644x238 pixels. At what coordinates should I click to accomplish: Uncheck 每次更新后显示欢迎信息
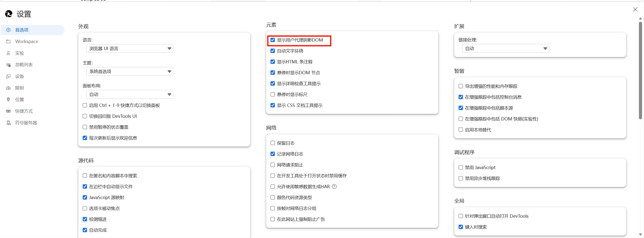click(x=85, y=138)
